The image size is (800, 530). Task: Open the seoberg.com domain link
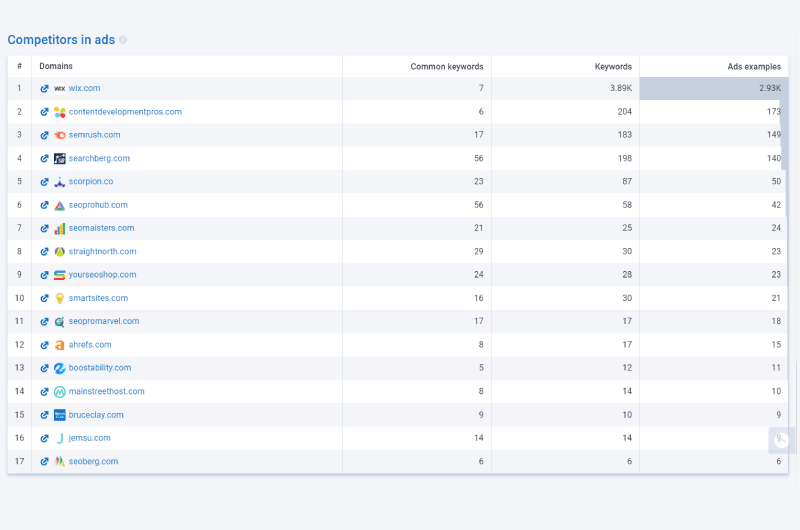(x=93, y=461)
